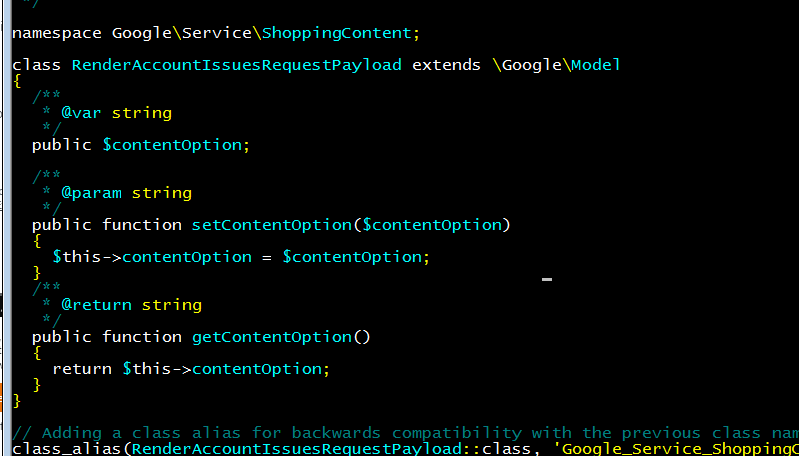Click the opening brace below the class declaration

click(x=17, y=81)
